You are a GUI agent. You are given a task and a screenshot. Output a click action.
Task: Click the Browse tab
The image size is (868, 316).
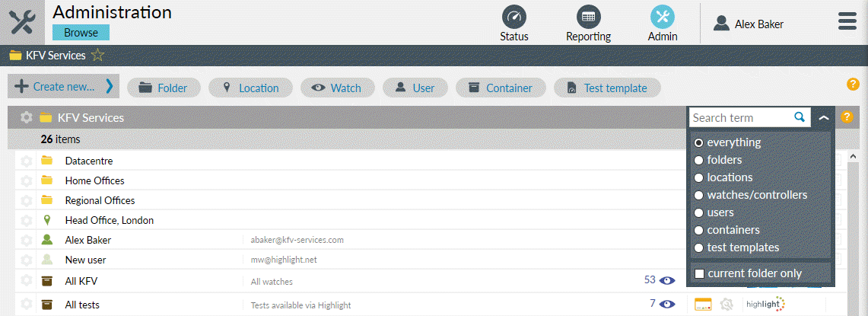coord(81,33)
